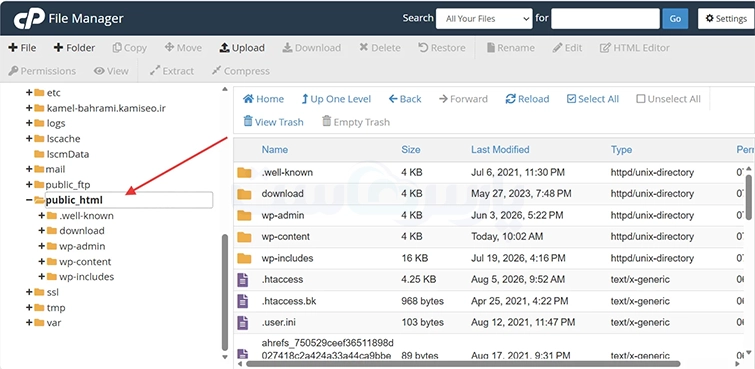755x369 pixels.
Task: Click Up One Level
Action: pos(336,99)
